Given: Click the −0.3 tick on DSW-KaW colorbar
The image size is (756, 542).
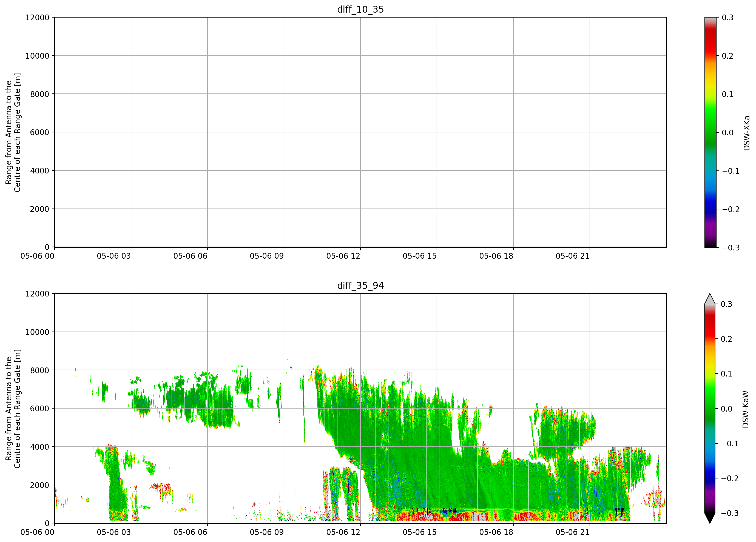Looking at the screenshot, I should [x=730, y=513].
